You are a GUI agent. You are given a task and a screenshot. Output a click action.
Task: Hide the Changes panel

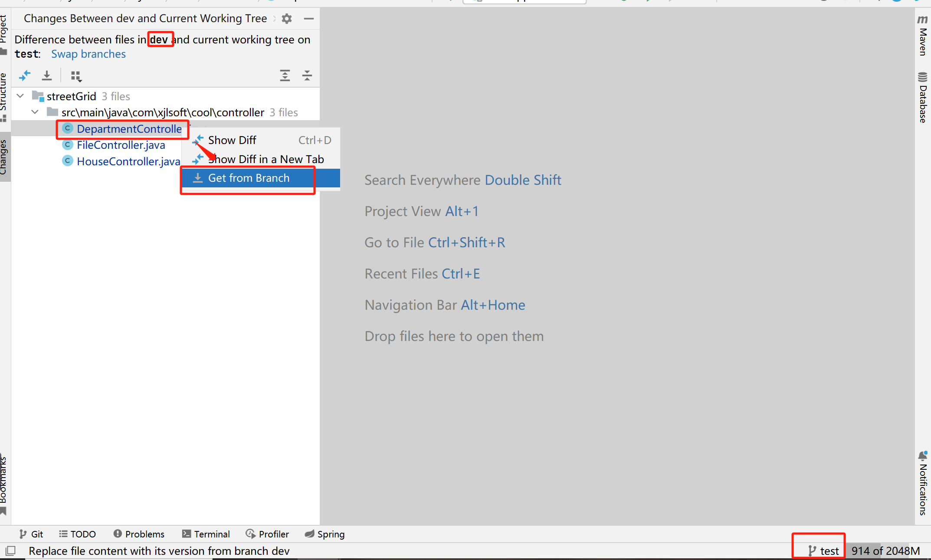[309, 19]
